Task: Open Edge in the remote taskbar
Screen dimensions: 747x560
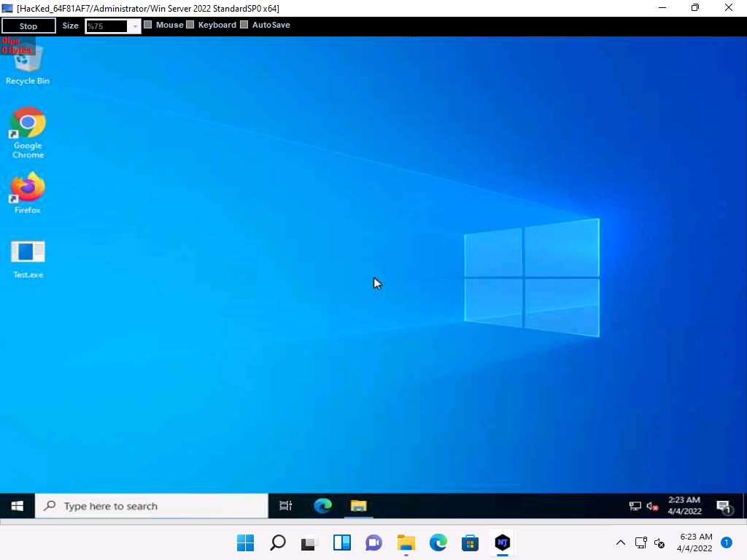Action: point(322,505)
